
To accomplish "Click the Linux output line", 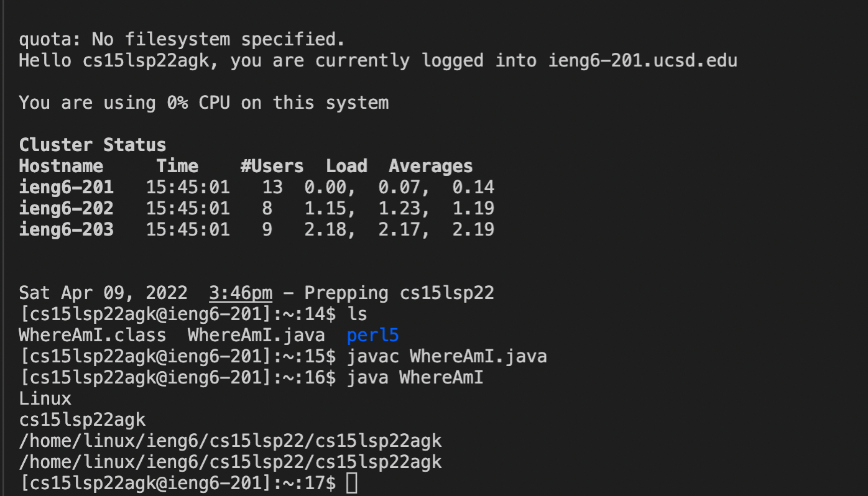I will 45,398.
